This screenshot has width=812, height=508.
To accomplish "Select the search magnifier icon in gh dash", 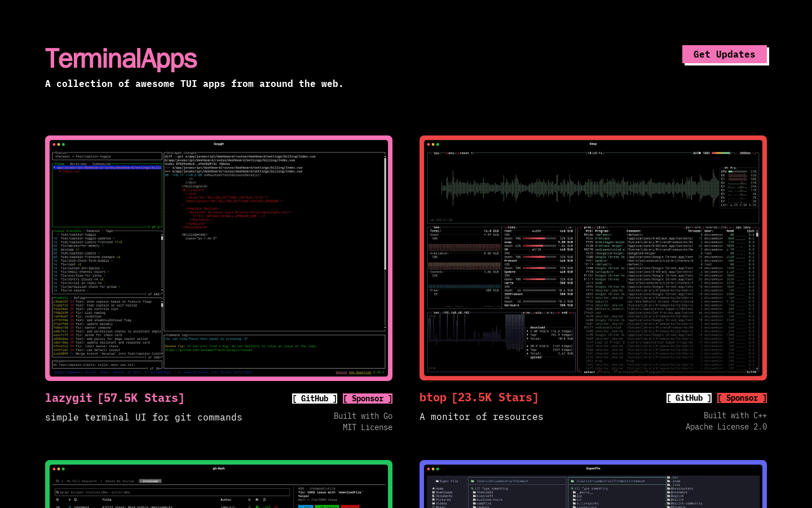I will [x=58, y=481].
